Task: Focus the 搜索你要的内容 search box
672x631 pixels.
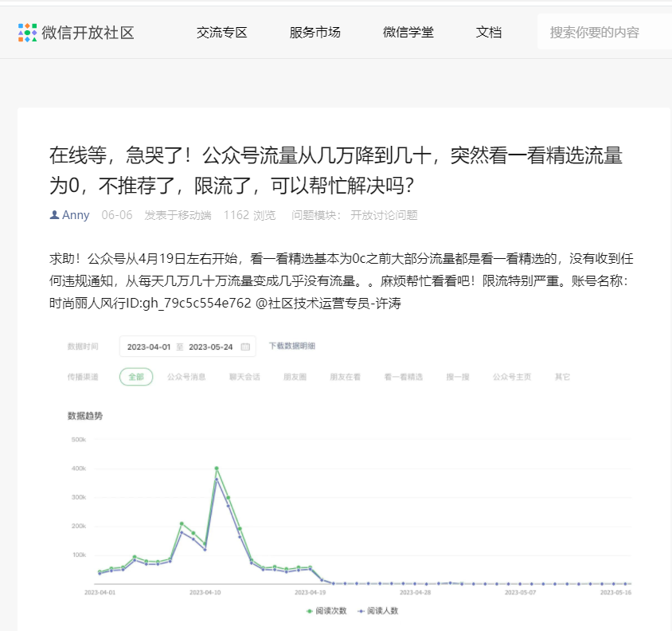Action: (x=604, y=32)
